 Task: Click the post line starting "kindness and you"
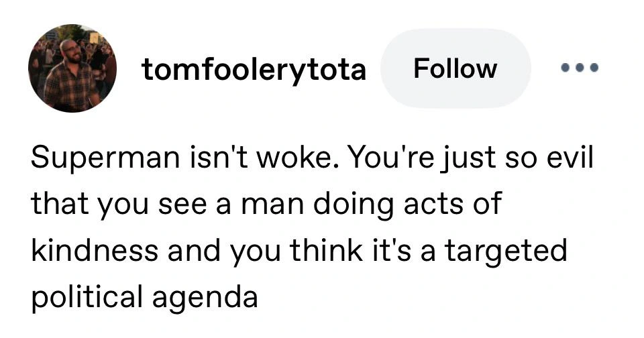coord(299,250)
